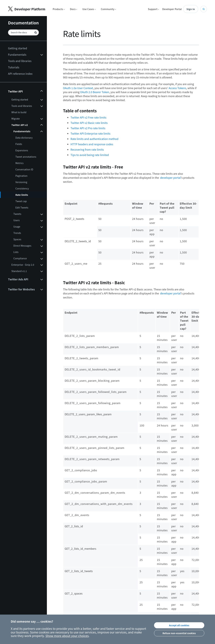The image size is (215, 644).
Task: Open Fields page in sidebar
Action: [x=19, y=144]
